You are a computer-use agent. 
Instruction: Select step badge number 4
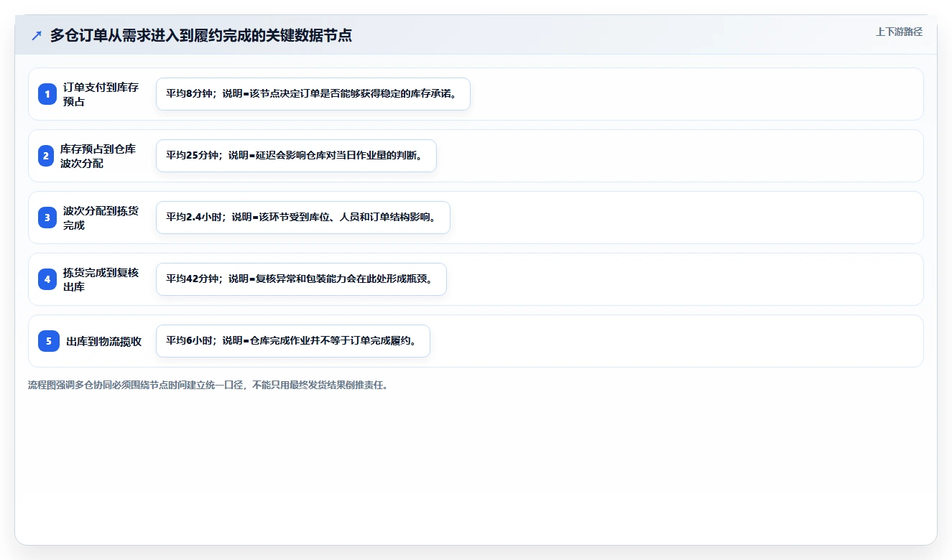47,279
